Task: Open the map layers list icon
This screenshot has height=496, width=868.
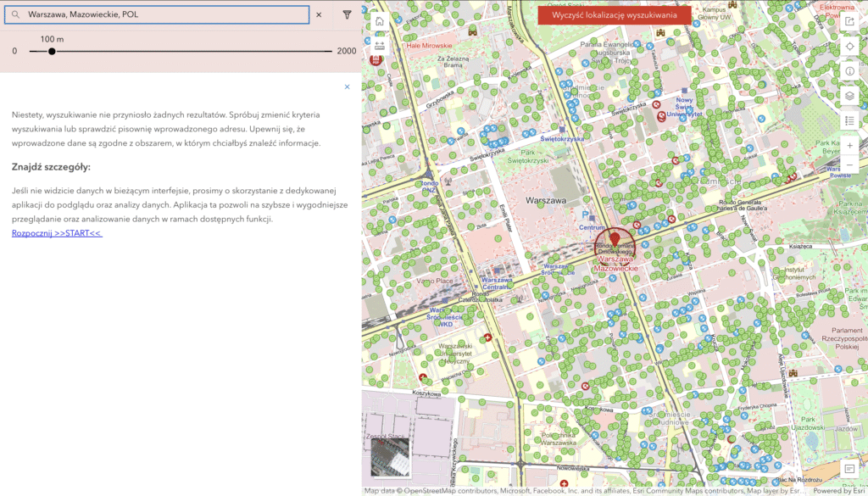Action: (850, 96)
